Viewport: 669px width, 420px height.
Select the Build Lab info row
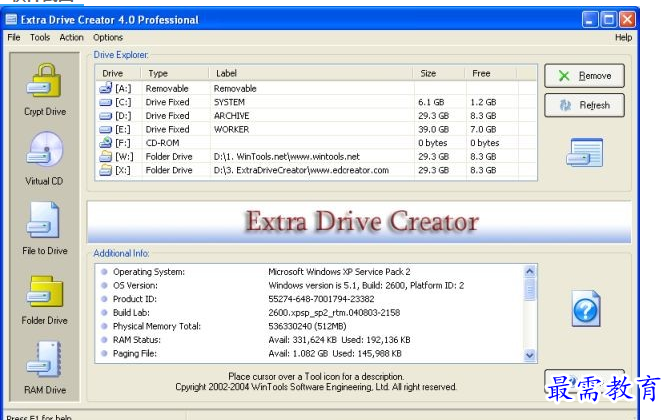[x=310, y=313]
